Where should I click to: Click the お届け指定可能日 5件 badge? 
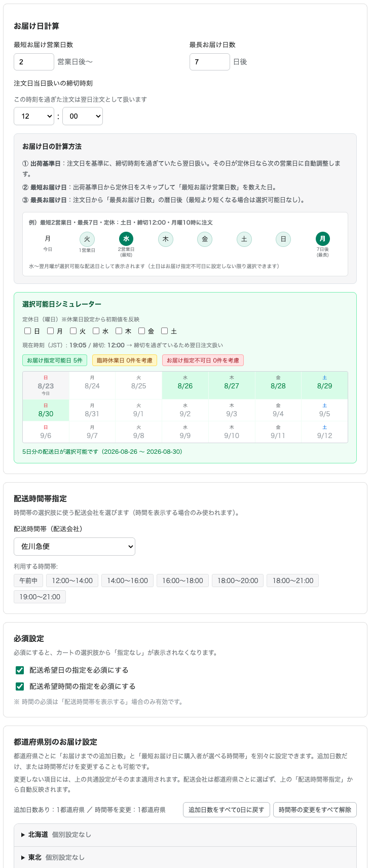55,360
